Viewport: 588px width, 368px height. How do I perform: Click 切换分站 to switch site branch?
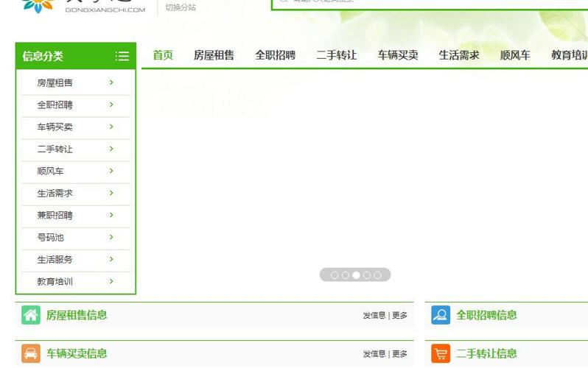pos(181,7)
